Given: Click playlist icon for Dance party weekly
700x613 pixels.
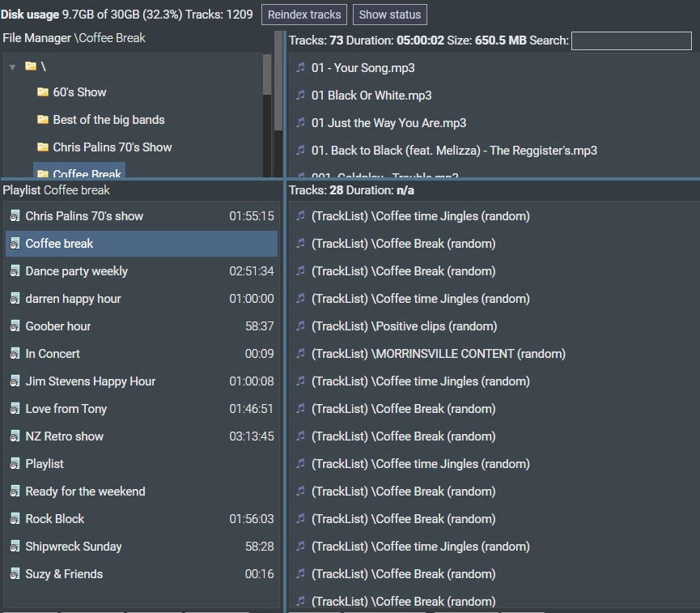Looking at the screenshot, I should click(x=15, y=271).
